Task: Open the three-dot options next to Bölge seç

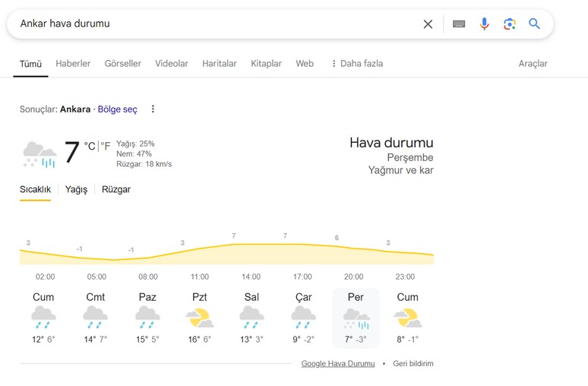Action: click(153, 109)
